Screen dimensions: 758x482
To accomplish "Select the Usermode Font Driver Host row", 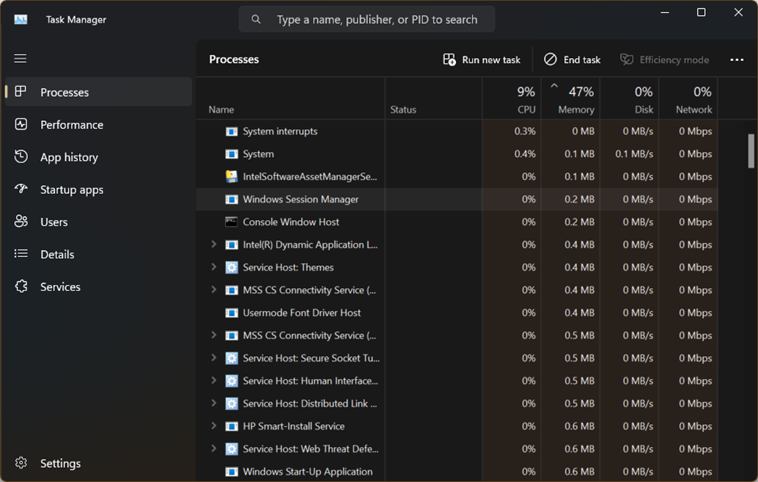I will coord(457,313).
